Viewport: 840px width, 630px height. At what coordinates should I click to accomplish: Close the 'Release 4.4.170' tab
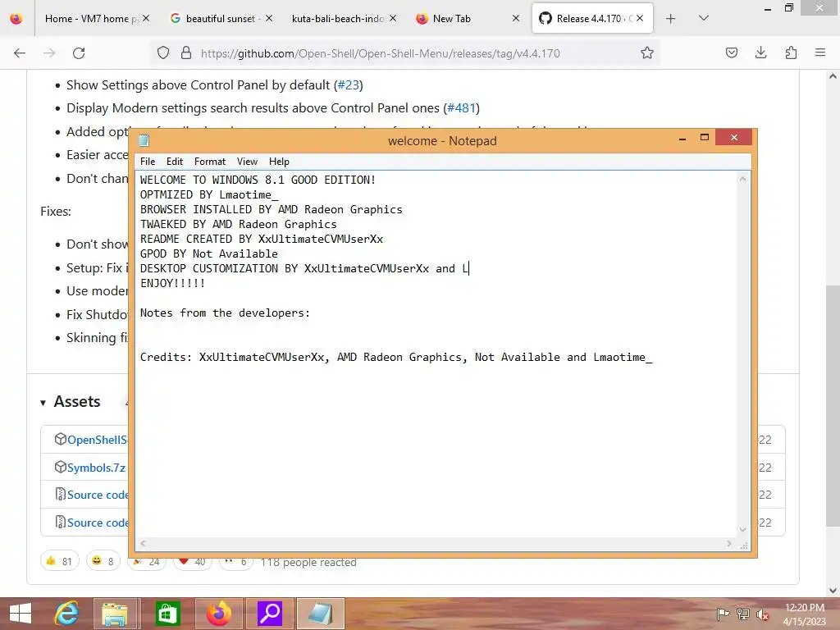click(x=640, y=18)
